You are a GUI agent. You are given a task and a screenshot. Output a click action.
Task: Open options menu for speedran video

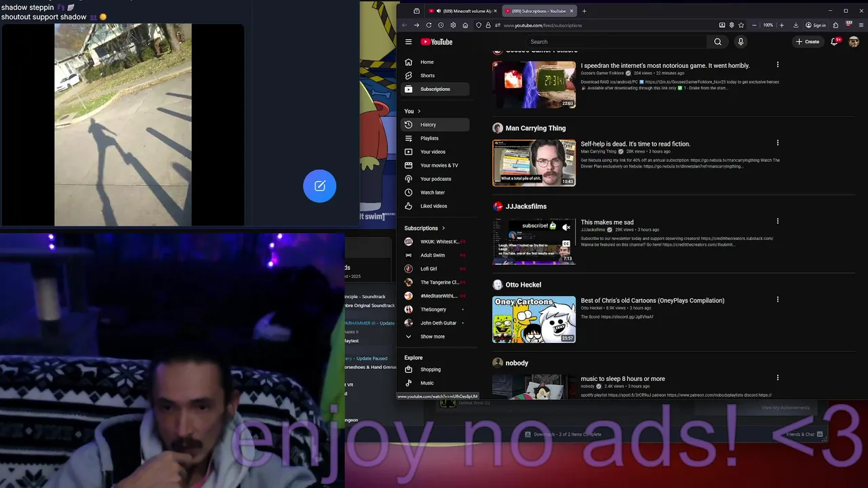[778, 65]
